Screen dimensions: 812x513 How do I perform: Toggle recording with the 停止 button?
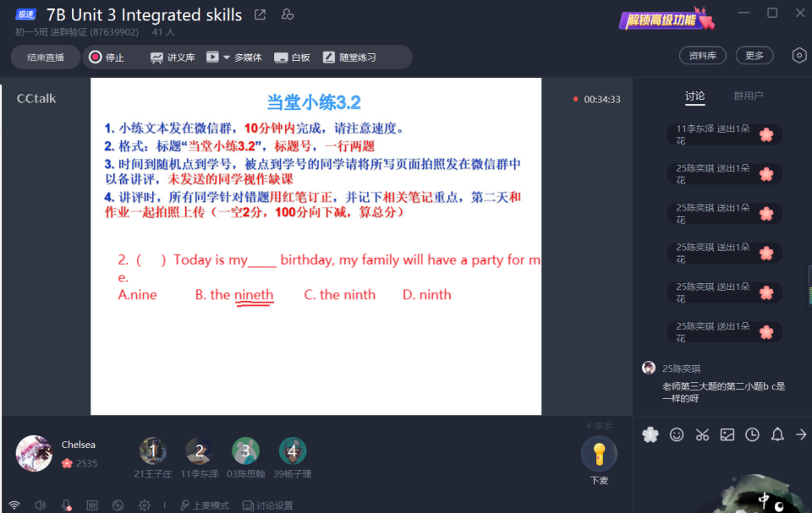(107, 57)
